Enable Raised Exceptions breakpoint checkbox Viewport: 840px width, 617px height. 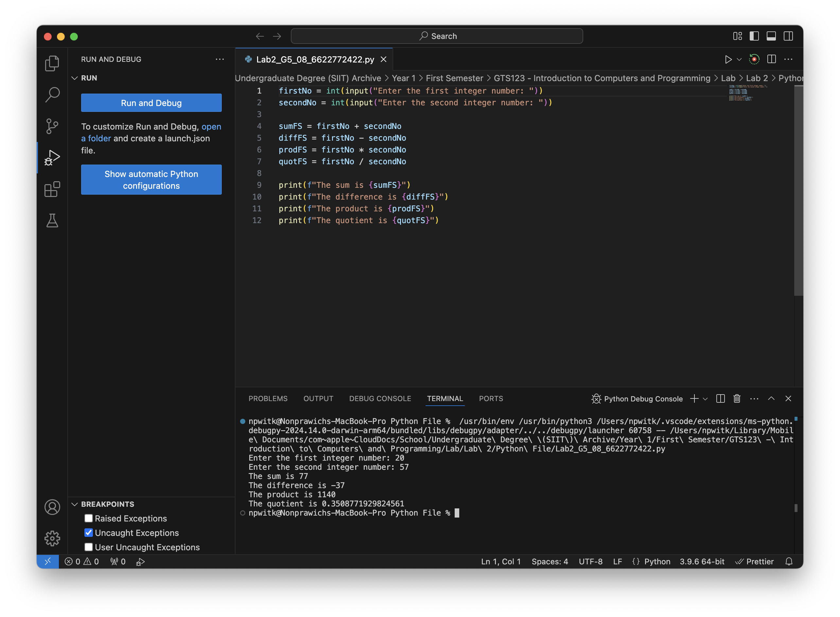click(88, 519)
